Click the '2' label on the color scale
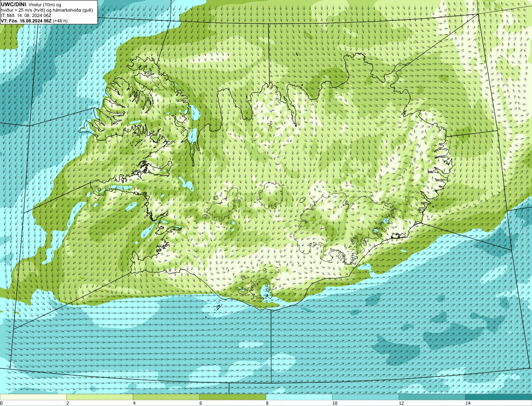Image resolution: width=532 pixels, height=406 pixels. point(67,403)
